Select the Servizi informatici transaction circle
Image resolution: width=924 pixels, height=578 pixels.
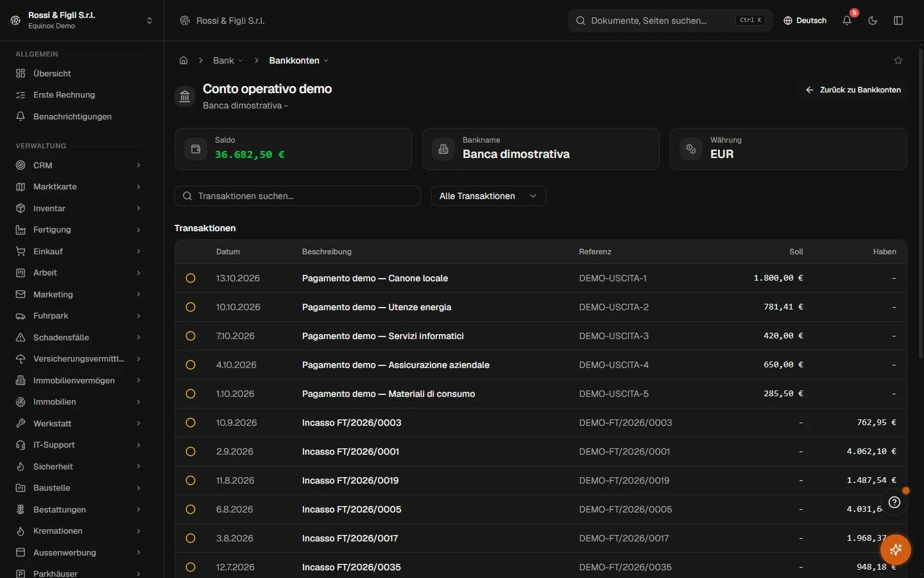point(191,336)
